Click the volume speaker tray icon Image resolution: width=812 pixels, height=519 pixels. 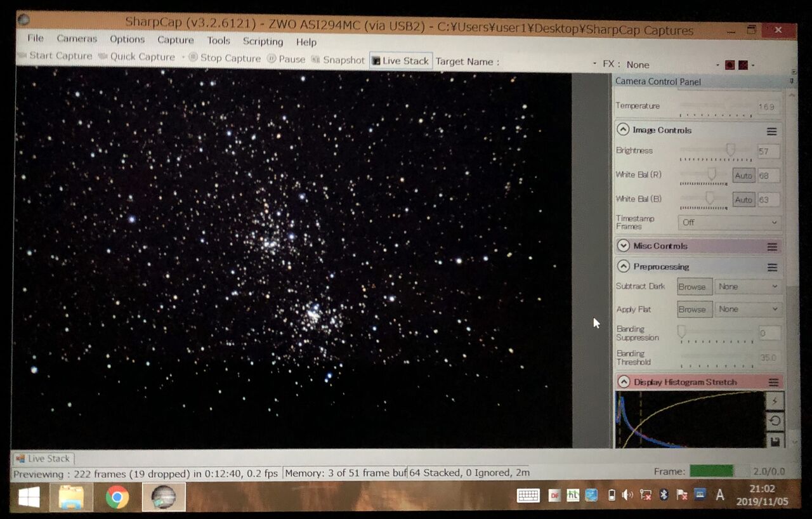627,495
